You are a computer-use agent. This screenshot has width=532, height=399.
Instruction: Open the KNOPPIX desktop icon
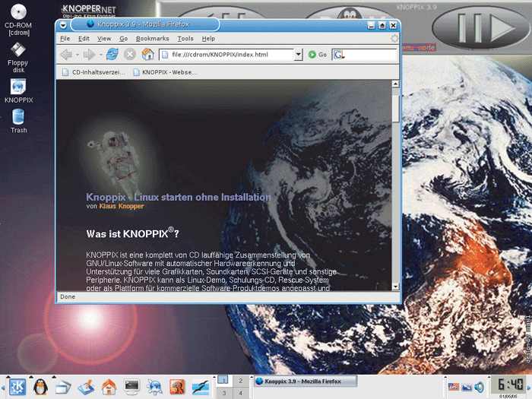(18, 91)
